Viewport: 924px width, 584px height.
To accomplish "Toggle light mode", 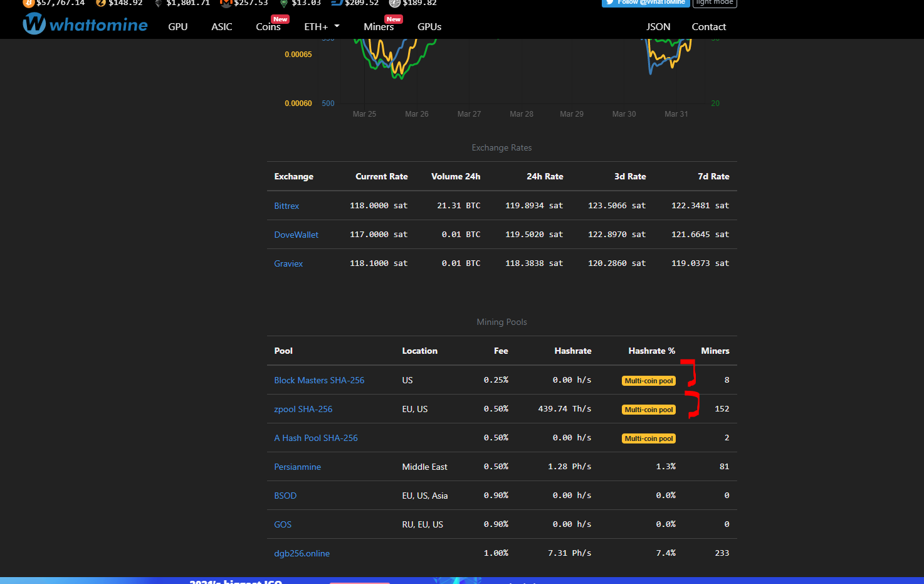I will point(714,3).
